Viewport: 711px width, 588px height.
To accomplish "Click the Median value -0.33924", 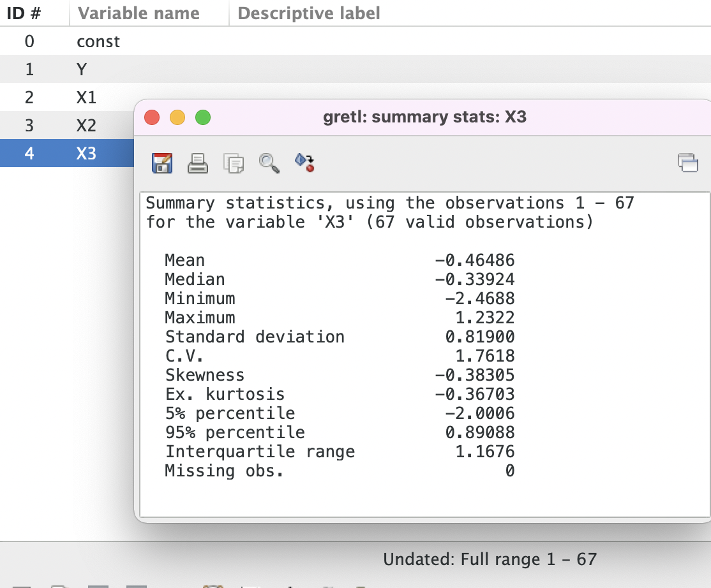I will [475, 279].
